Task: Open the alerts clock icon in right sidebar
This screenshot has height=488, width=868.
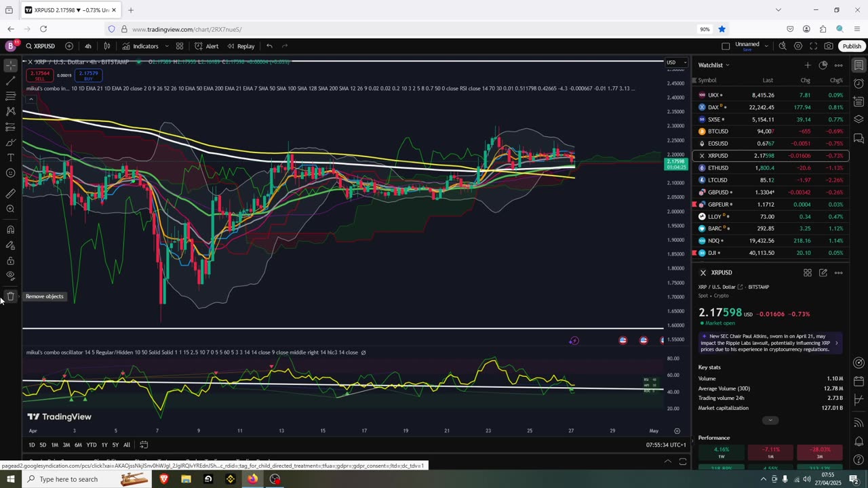Action: pyautogui.click(x=859, y=83)
